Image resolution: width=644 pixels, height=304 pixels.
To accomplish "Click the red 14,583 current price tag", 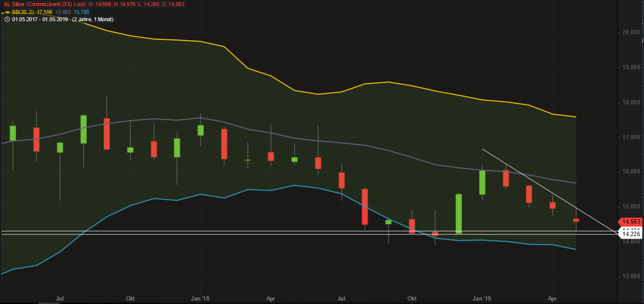I will pyautogui.click(x=631, y=222).
